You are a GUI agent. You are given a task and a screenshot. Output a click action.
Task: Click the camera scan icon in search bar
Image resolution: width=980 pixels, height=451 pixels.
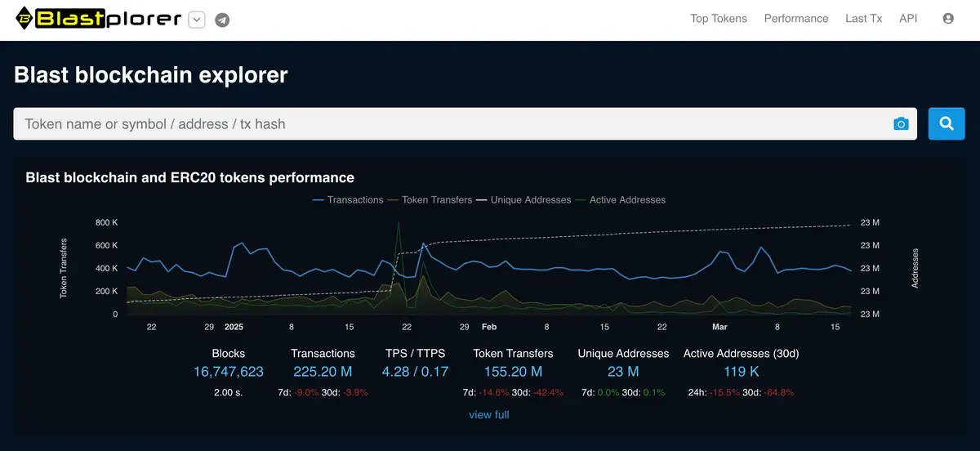pos(901,124)
